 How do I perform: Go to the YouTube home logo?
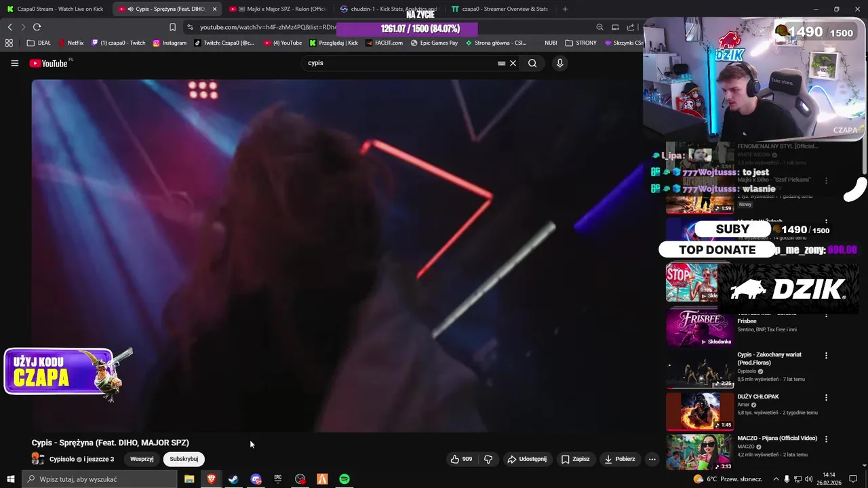49,63
